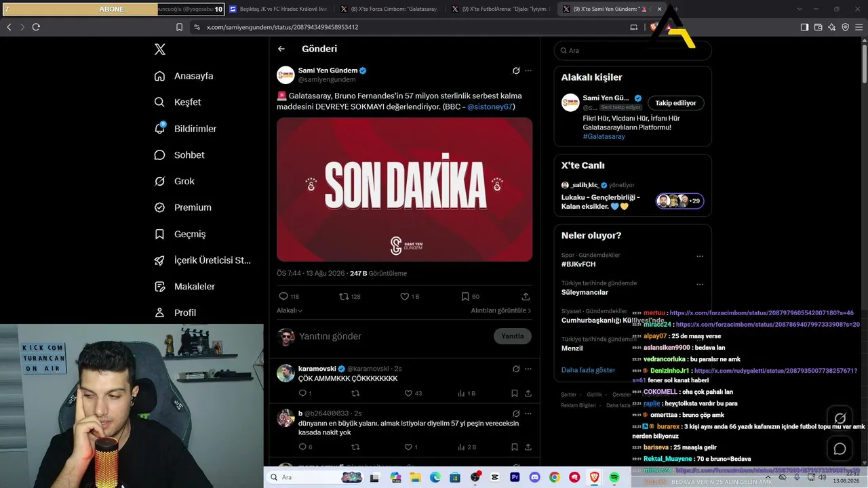The image size is (868, 488).
Task: Toggle the browser sidebar panel
Action: [804, 27]
